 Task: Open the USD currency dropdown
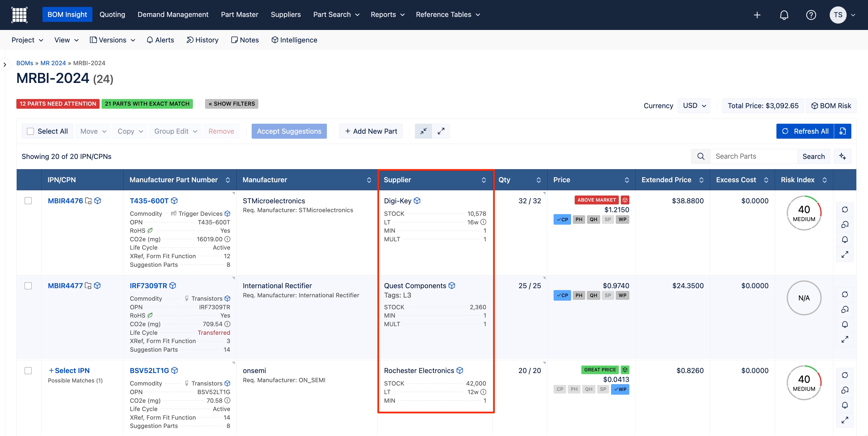point(694,106)
